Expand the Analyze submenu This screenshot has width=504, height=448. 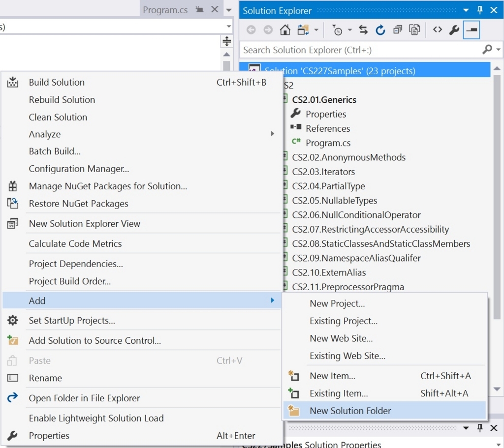(141, 134)
